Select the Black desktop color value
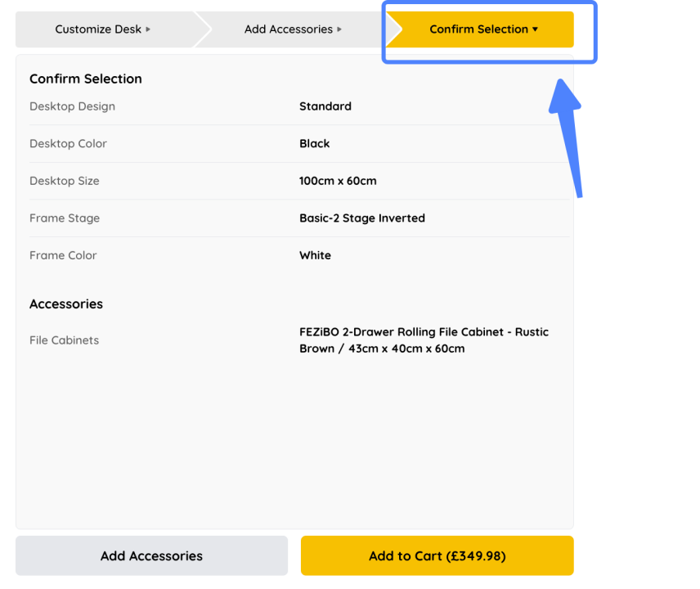 [314, 144]
